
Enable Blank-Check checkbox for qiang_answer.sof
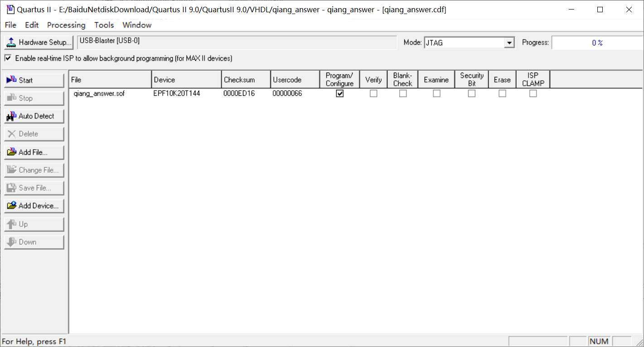click(403, 93)
